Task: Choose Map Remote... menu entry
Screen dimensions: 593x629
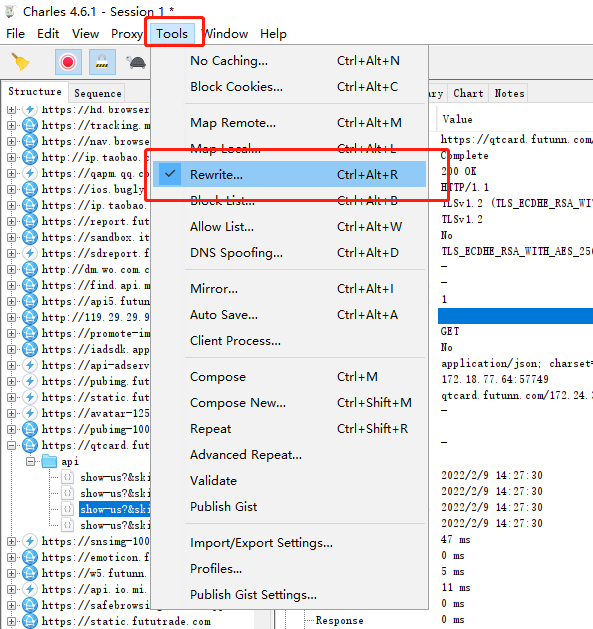Action: 289,123
